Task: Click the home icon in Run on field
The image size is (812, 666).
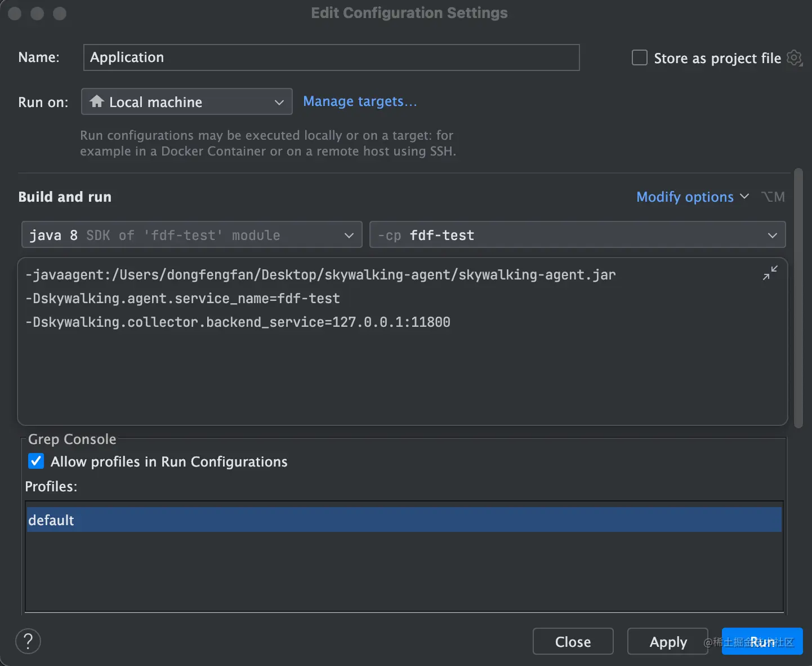Action: click(x=97, y=101)
